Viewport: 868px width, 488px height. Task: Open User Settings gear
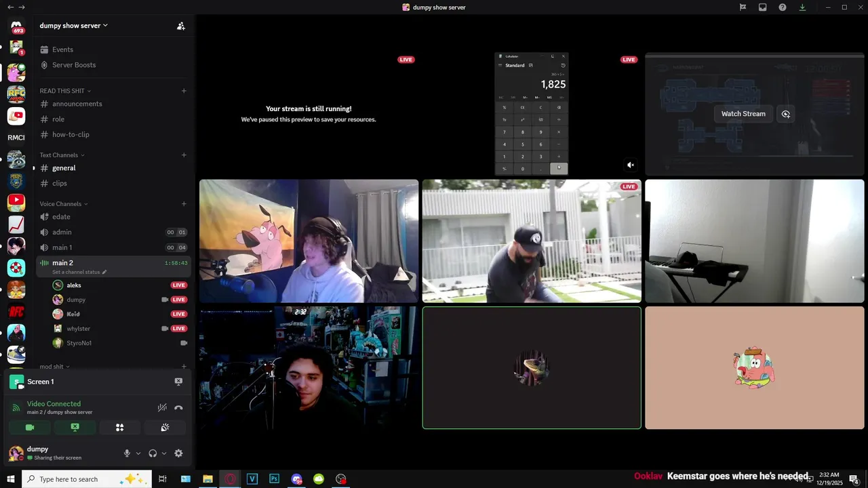click(178, 453)
